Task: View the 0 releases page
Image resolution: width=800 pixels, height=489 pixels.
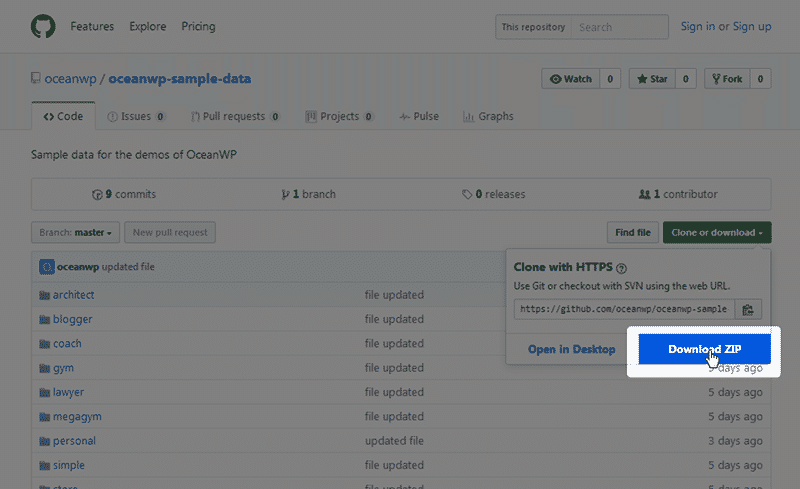Action: [493, 194]
